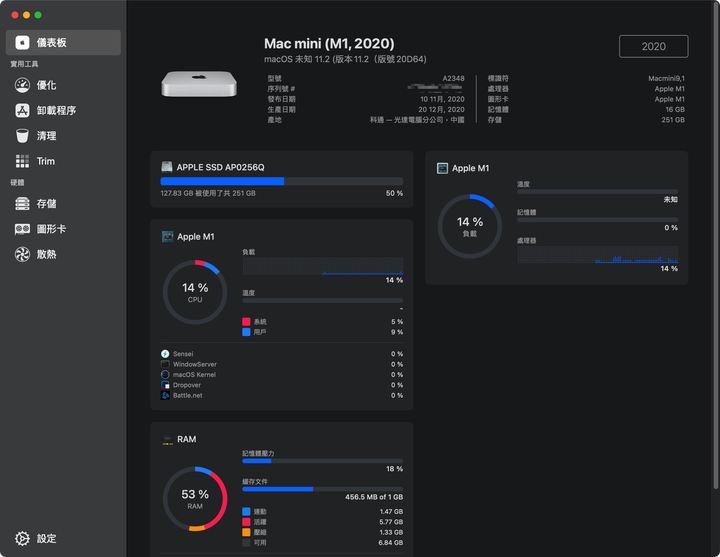Click the 記憶體壓力 memory pressure bar
This screenshot has width=720, height=557.
click(322, 461)
